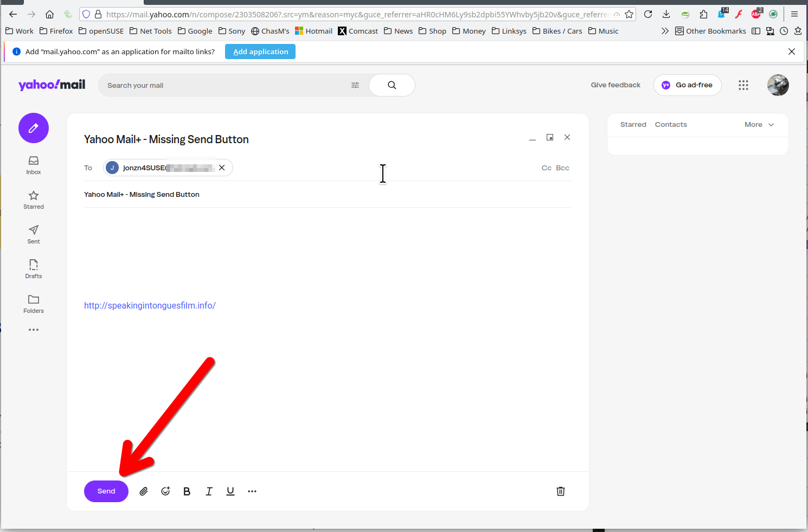Toggle italic formatting
This screenshot has width=808, height=532.
pos(209,491)
